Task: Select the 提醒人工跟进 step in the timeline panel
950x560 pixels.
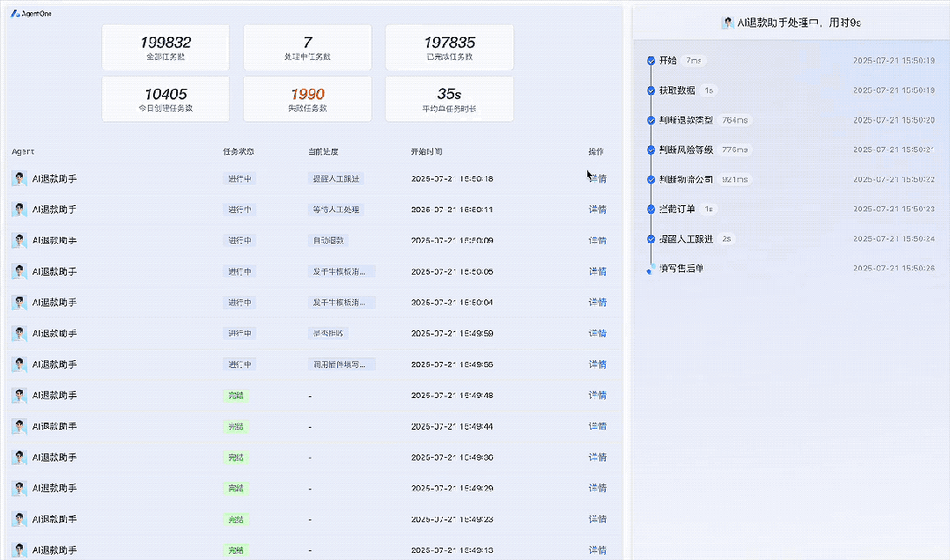Action: pos(686,239)
